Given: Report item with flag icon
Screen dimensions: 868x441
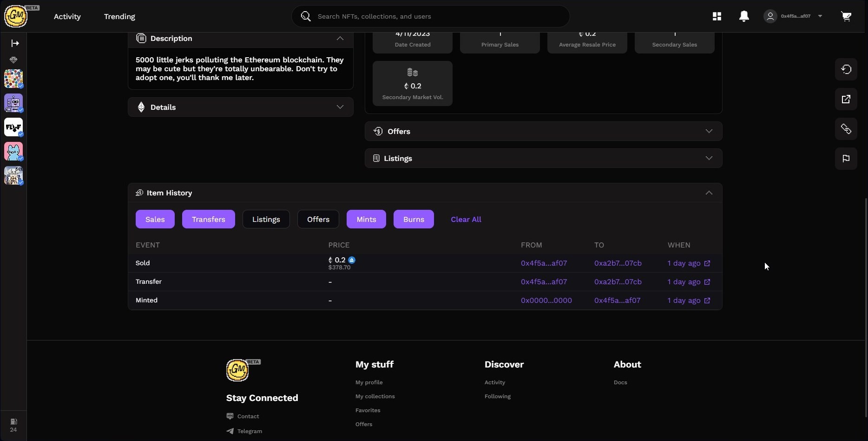Looking at the screenshot, I should click(846, 159).
